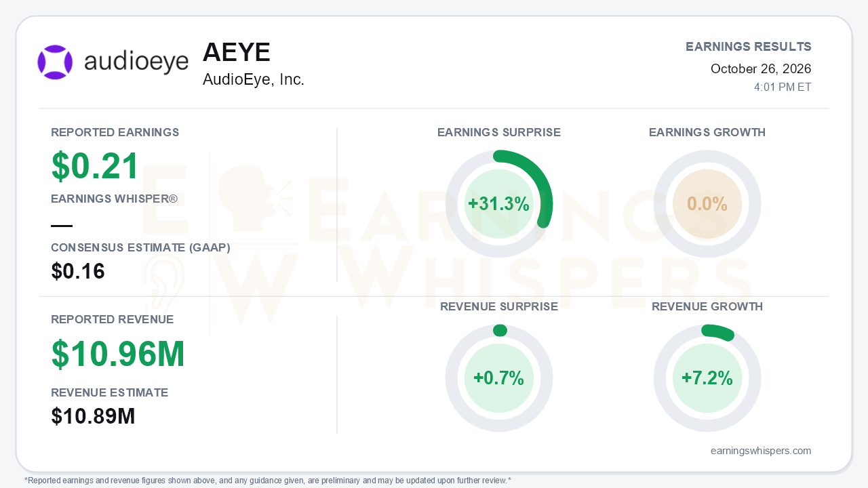Click the REVENUE ESTIMATE label
This screenshot has width=868, height=488.
[x=110, y=392]
